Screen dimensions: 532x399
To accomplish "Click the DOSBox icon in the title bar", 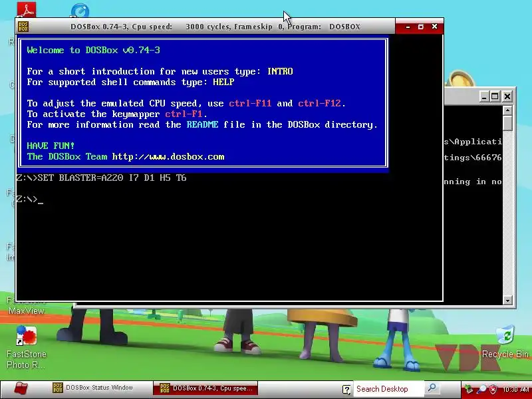I will point(23,27).
